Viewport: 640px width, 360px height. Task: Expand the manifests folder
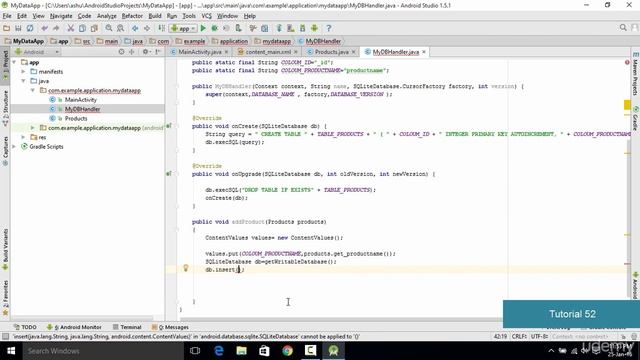24,71
